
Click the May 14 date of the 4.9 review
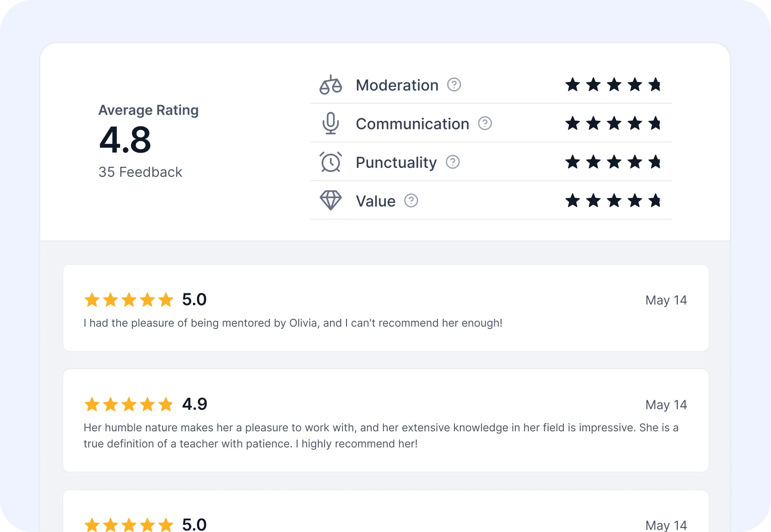pyautogui.click(x=666, y=405)
